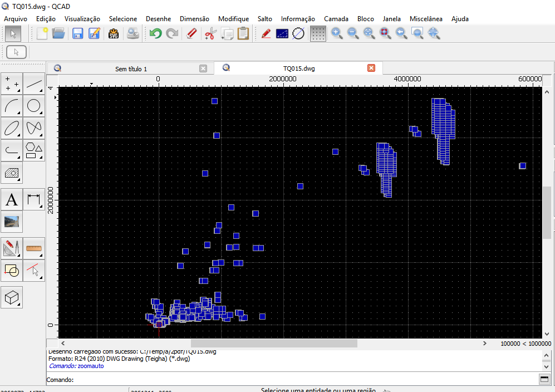
Task: Toggle grid display button
Action: tap(318, 33)
